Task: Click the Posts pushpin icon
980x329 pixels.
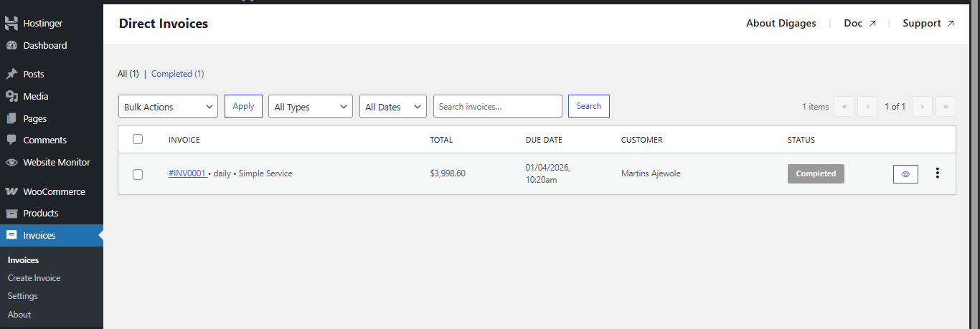Action: (x=11, y=74)
